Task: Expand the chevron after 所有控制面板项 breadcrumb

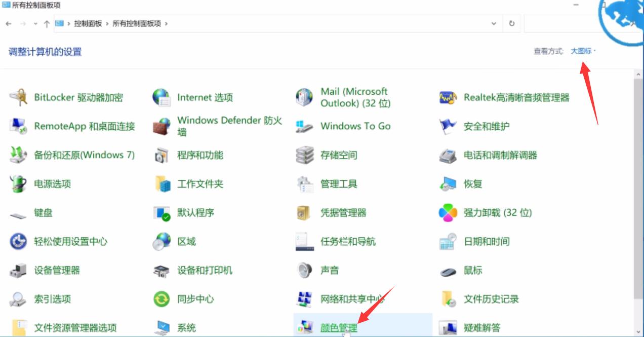Action: [166, 24]
